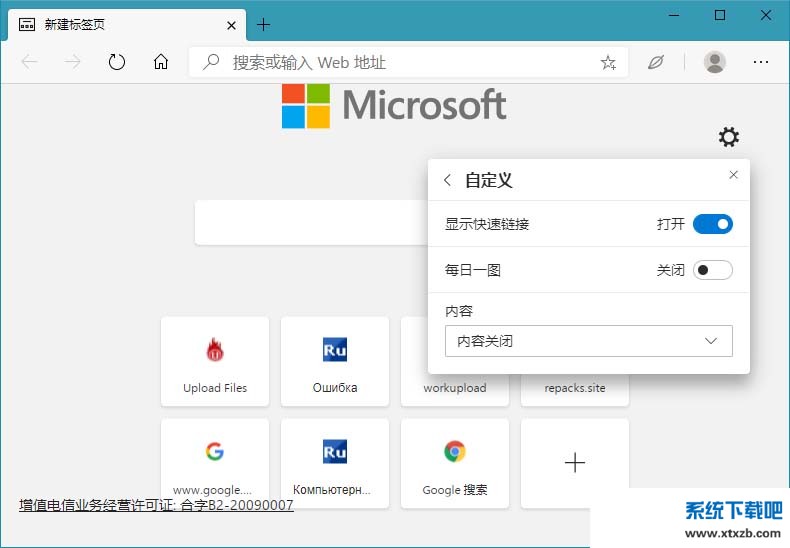
Task: Enable the 每日一图 toggle
Action: click(x=713, y=270)
